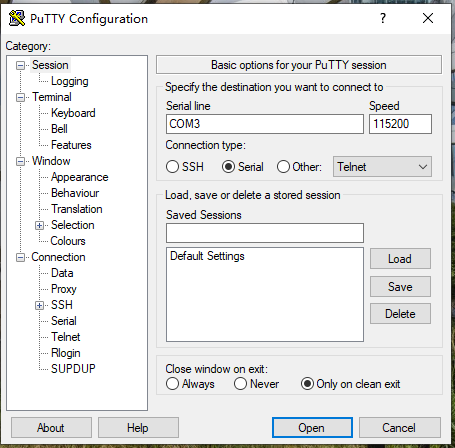Select the SSH connection type radio

pyautogui.click(x=172, y=167)
